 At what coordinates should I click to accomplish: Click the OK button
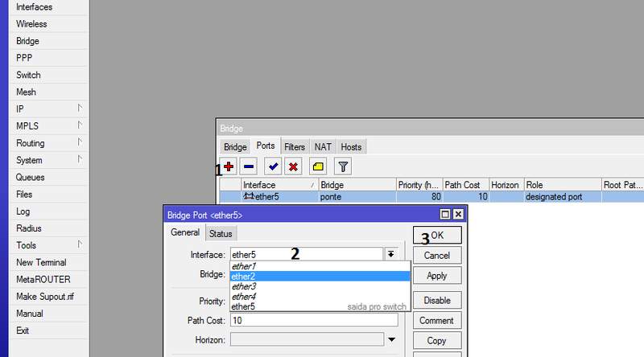point(437,235)
